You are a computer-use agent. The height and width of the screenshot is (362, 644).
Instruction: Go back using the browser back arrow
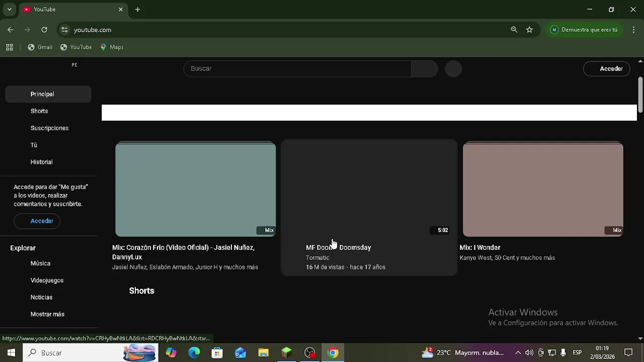click(11, 30)
